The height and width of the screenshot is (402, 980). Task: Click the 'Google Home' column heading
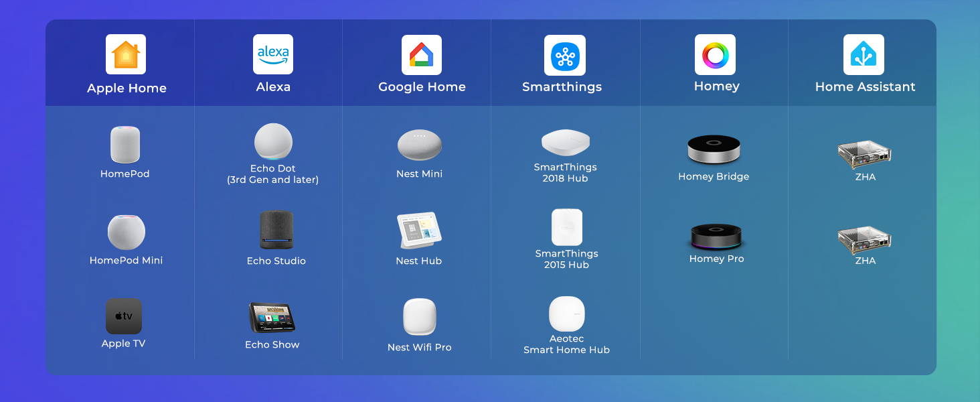pyautogui.click(x=422, y=86)
